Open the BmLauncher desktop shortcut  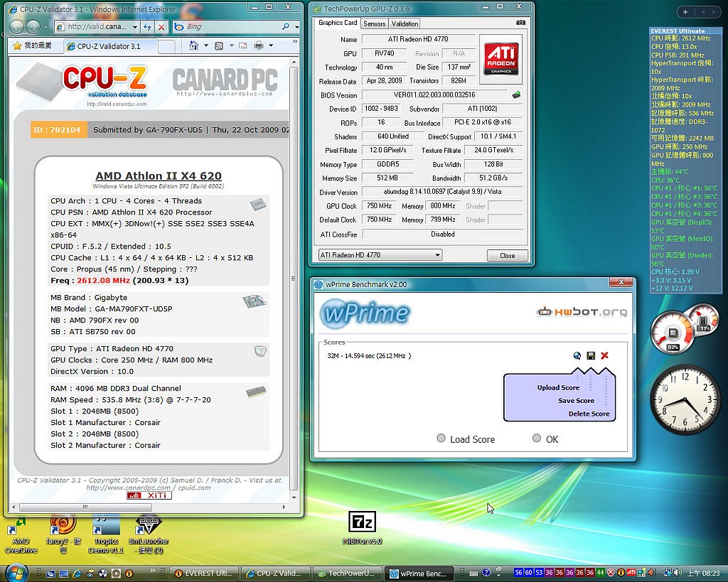coord(148,536)
